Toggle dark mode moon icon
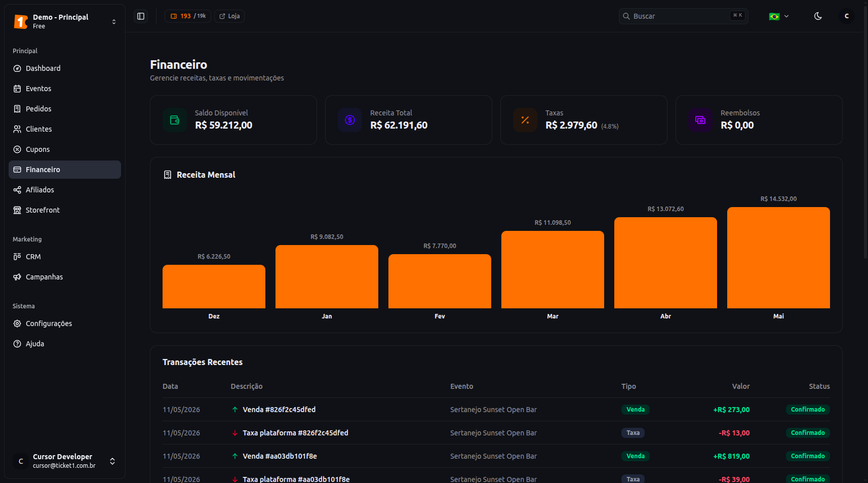 click(x=818, y=16)
